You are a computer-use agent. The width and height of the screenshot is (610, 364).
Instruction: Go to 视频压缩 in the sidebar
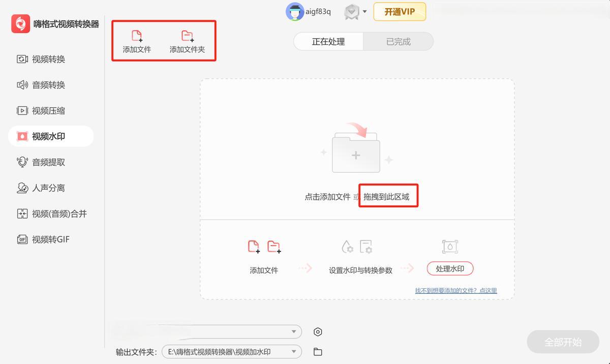48,111
